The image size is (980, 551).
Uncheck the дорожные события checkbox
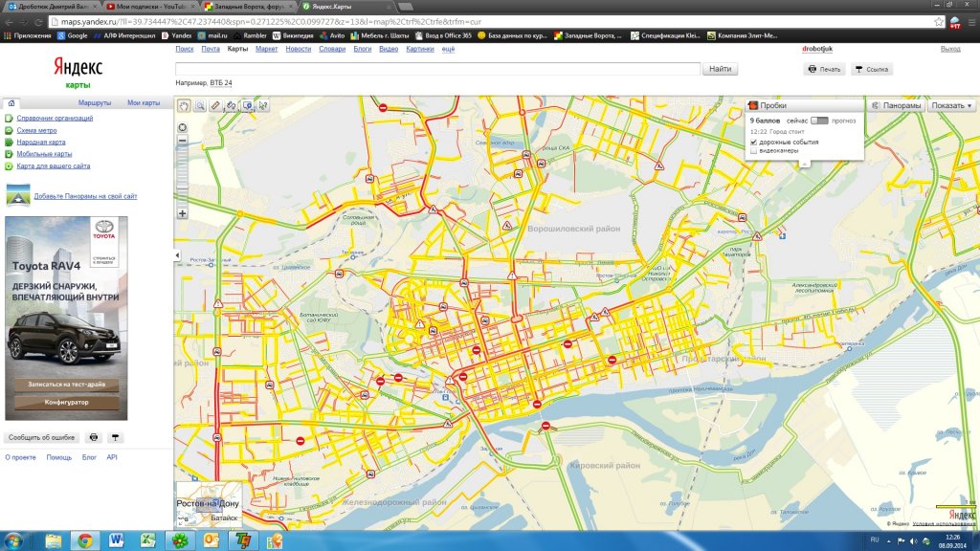pyautogui.click(x=754, y=143)
